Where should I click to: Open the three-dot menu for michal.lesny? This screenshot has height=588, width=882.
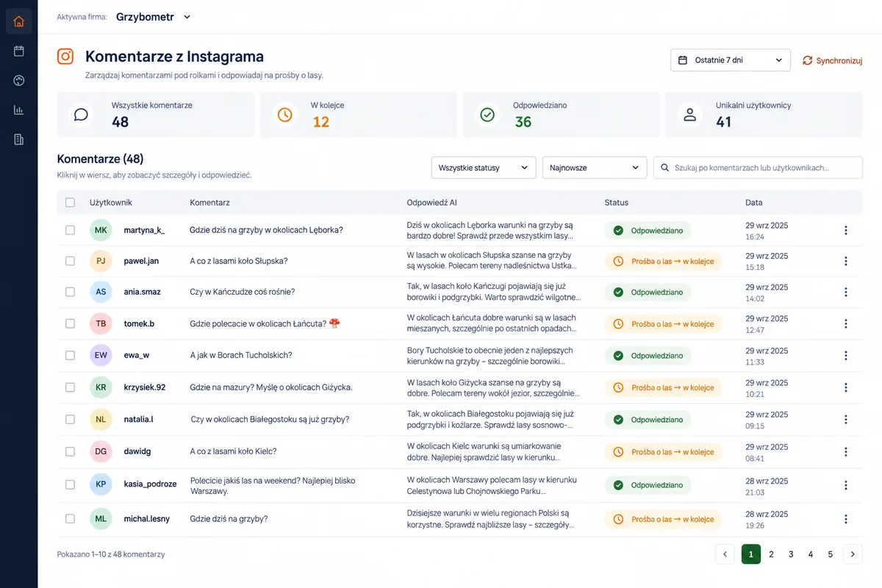(x=845, y=519)
